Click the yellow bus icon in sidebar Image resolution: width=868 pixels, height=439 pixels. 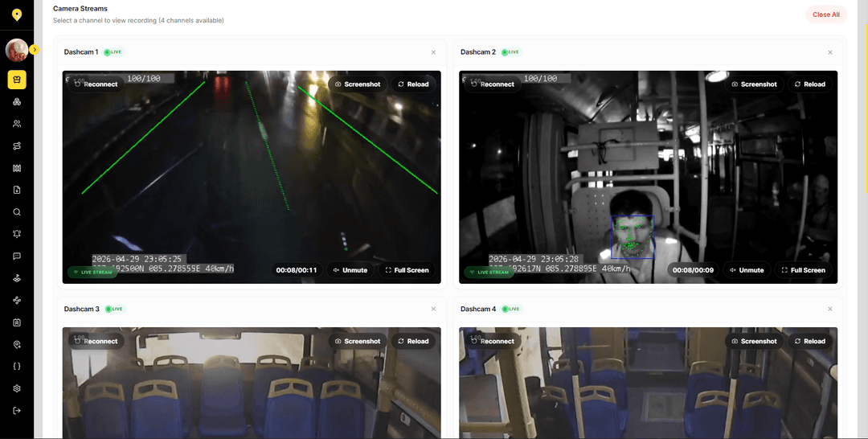pos(17,80)
